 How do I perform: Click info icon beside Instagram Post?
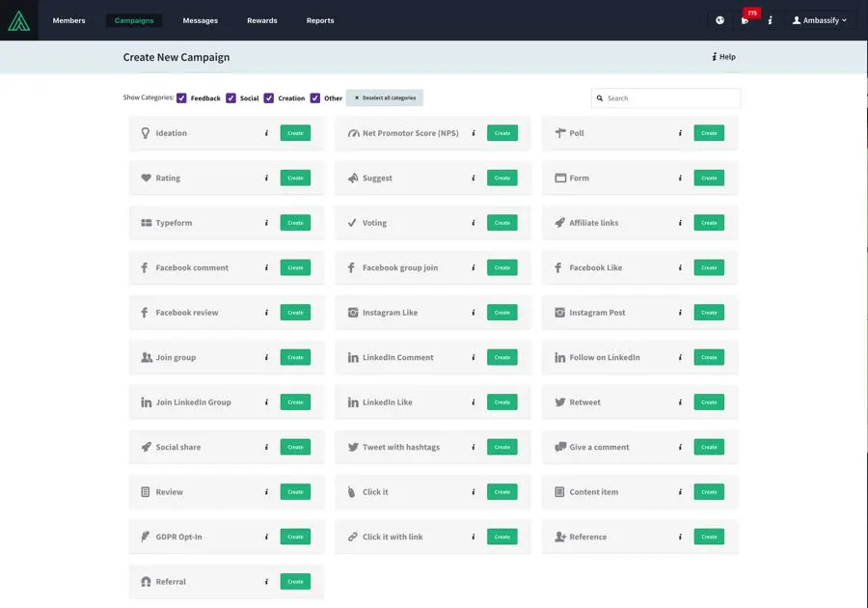680,313
